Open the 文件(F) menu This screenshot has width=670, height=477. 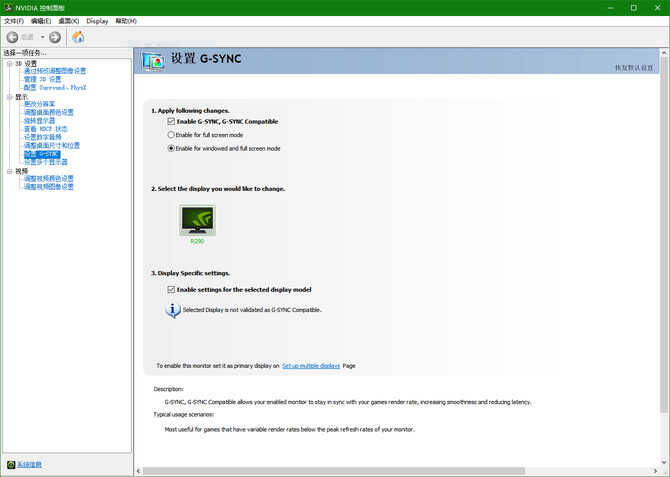[14, 20]
